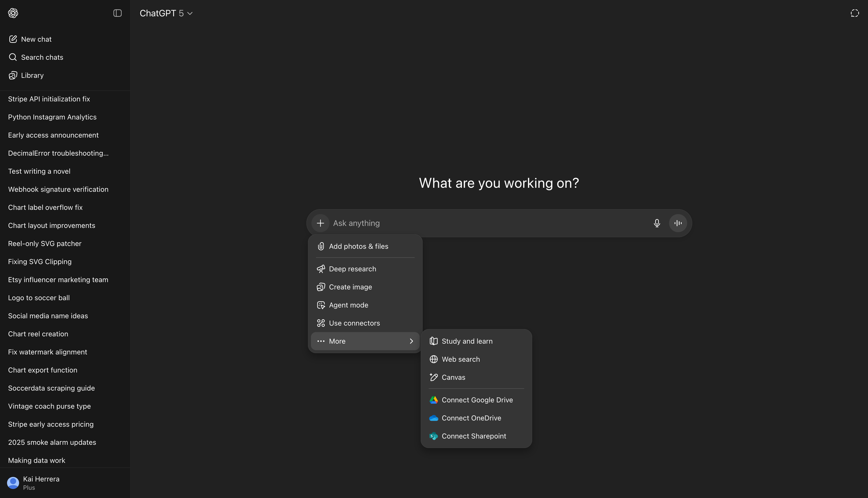Open Kai Herrera account menu
The height and width of the screenshot is (498, 868).
coord(41,483)
